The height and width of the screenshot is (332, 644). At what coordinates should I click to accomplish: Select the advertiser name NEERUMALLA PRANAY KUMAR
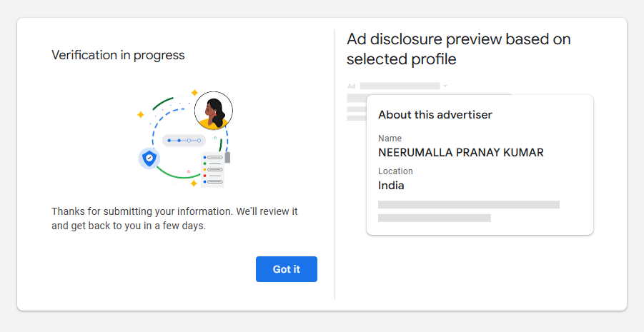[x=461, y=153]
